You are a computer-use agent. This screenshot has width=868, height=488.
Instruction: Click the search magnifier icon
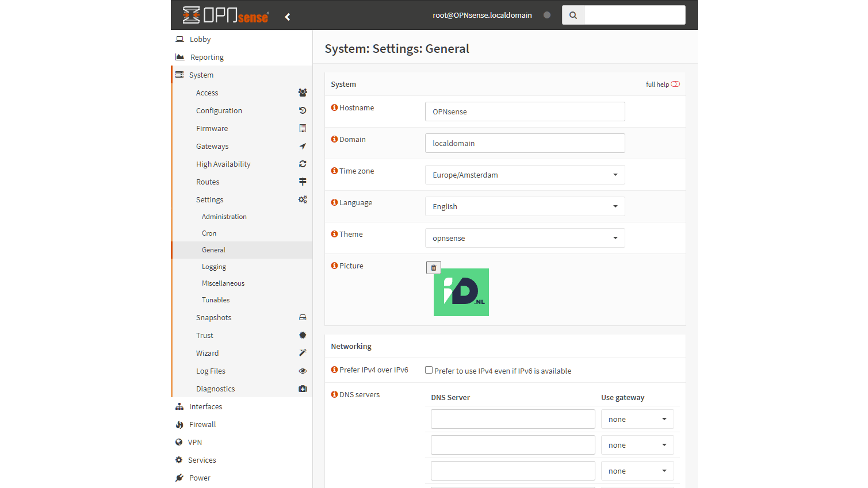tap(573, 15)
